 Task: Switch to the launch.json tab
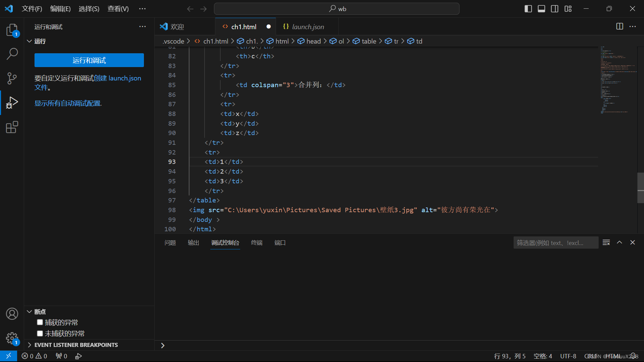tap(307, 27)
